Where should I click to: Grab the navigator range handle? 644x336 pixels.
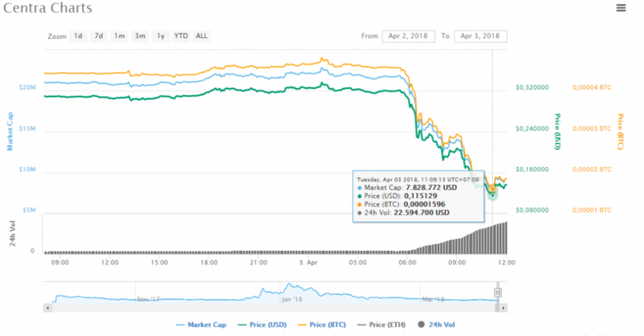pyautogui.click(x=497, y=293)
